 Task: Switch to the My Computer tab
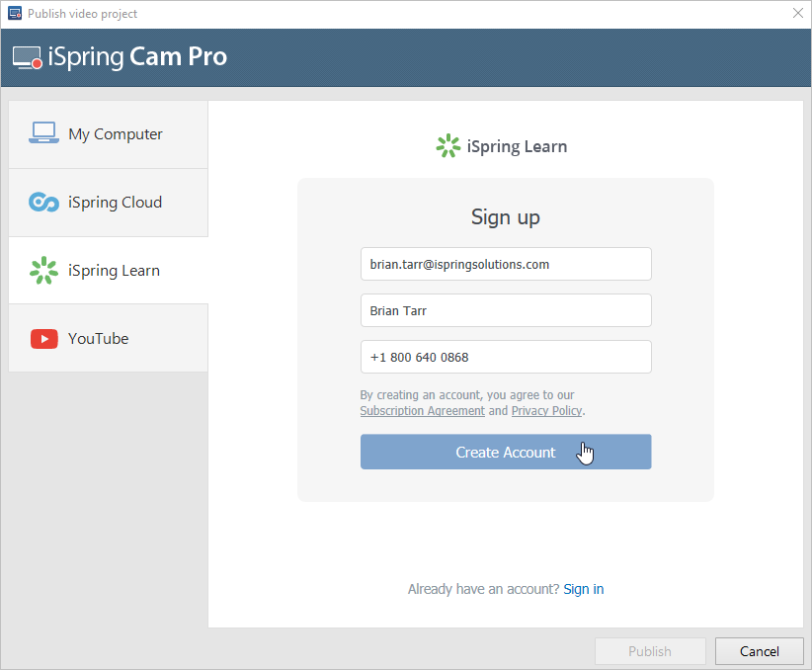[115, 134]
